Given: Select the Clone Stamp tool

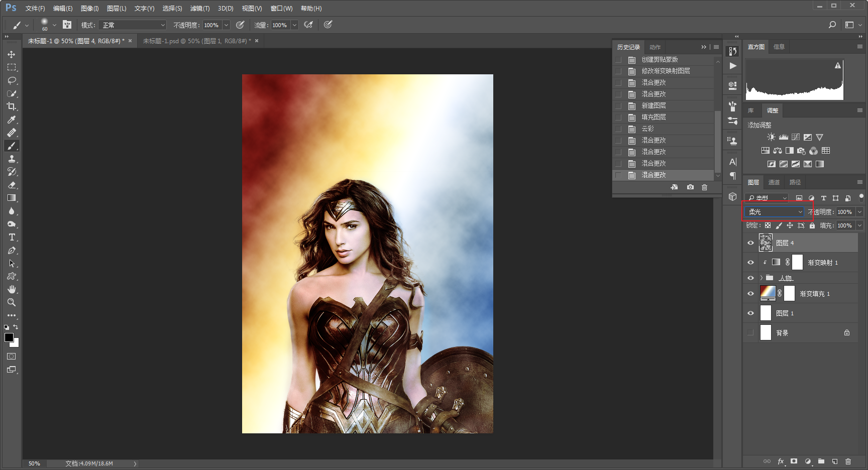Looking at the screenshot, I should (12, 159).
